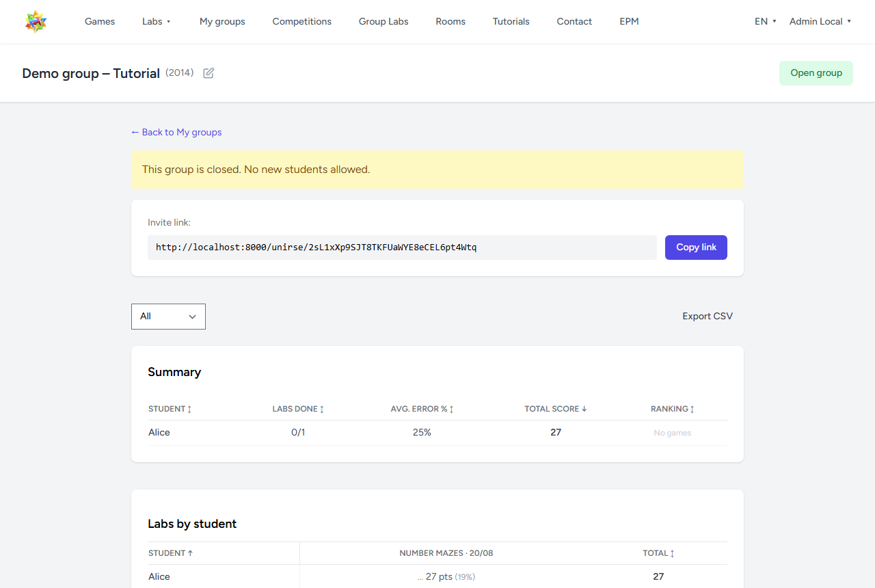This screenshot has width=875, height=588.
Task: Sort Labs by student by Student column
Action: pyautogui.click(x=171, y=553)
